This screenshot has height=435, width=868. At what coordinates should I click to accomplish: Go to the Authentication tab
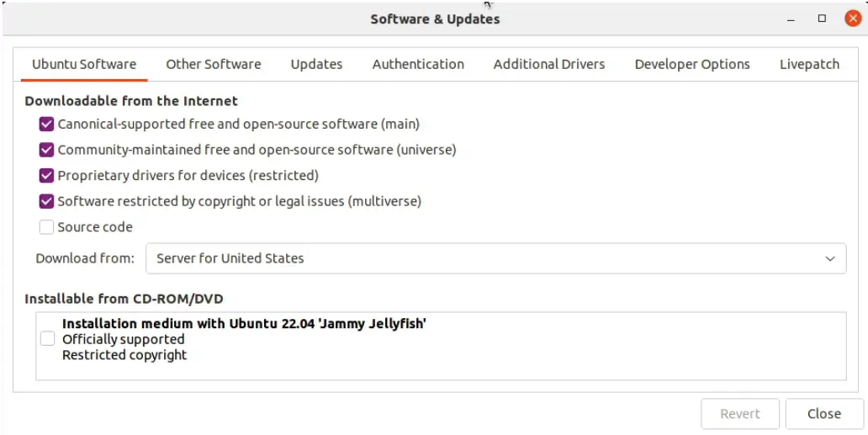[x=418, y=65]
